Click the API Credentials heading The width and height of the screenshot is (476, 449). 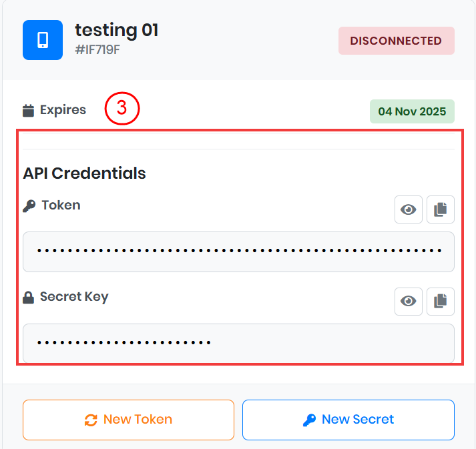click(84, 173)
